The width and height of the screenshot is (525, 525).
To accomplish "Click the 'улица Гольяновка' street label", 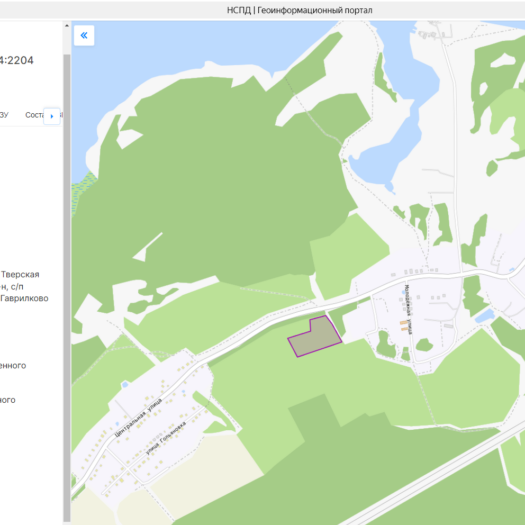I will [x=166, y=438].
